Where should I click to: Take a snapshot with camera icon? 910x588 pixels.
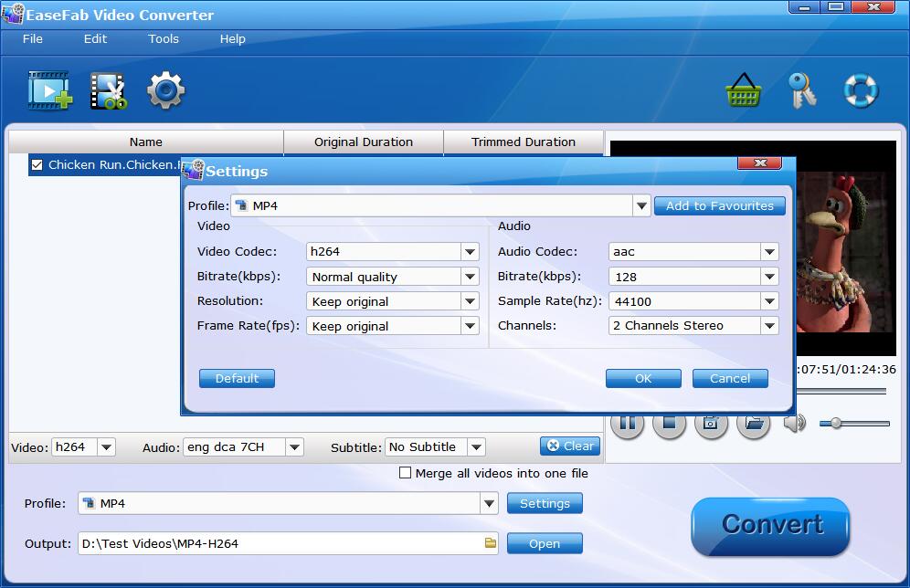pyautogui.click(x=711, y=424)
